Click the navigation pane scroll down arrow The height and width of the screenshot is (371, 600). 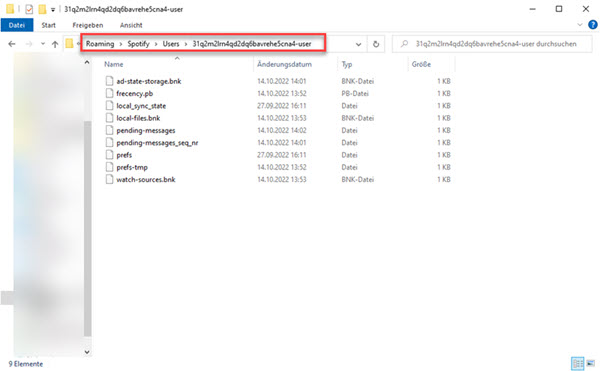click(87, 351)
